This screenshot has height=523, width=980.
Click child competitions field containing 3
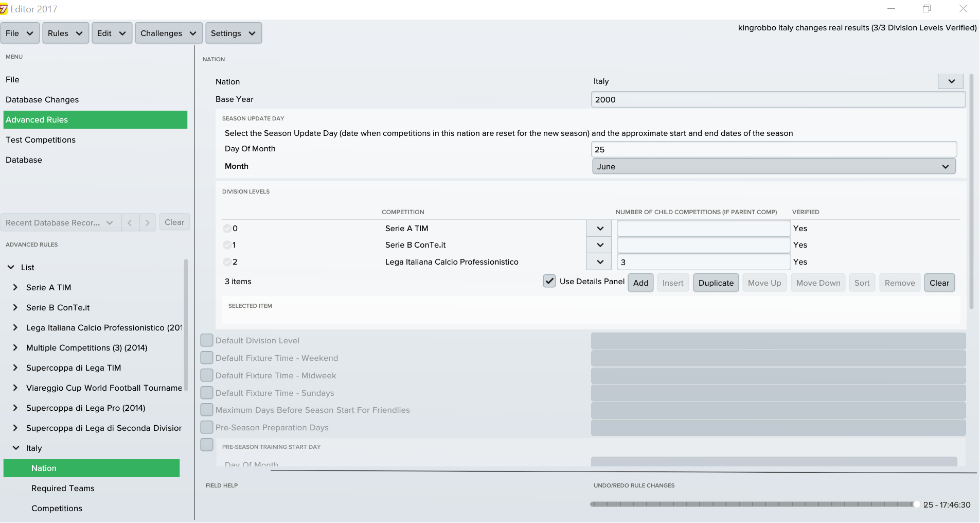(x=703, y=262)
